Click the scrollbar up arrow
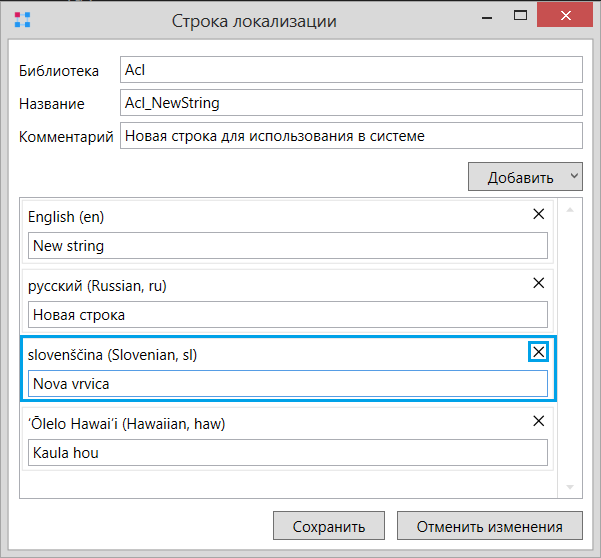 [x=570, y=210]
